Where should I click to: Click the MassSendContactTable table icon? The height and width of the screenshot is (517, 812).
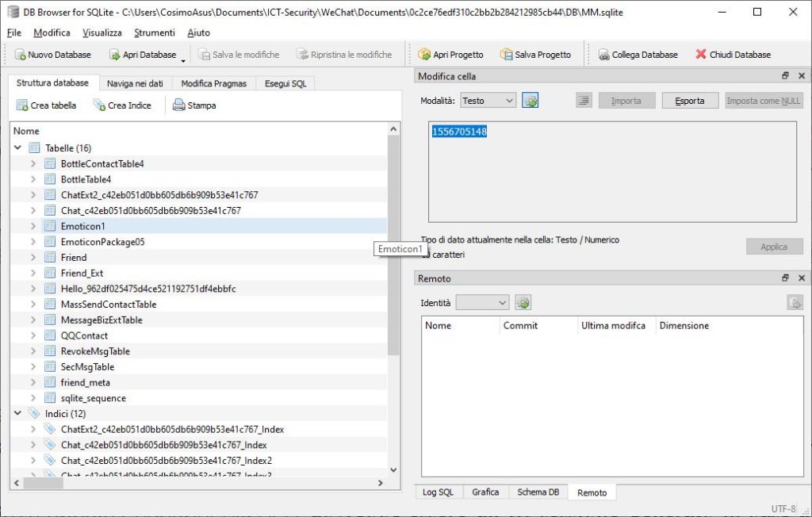pos(50,304)
